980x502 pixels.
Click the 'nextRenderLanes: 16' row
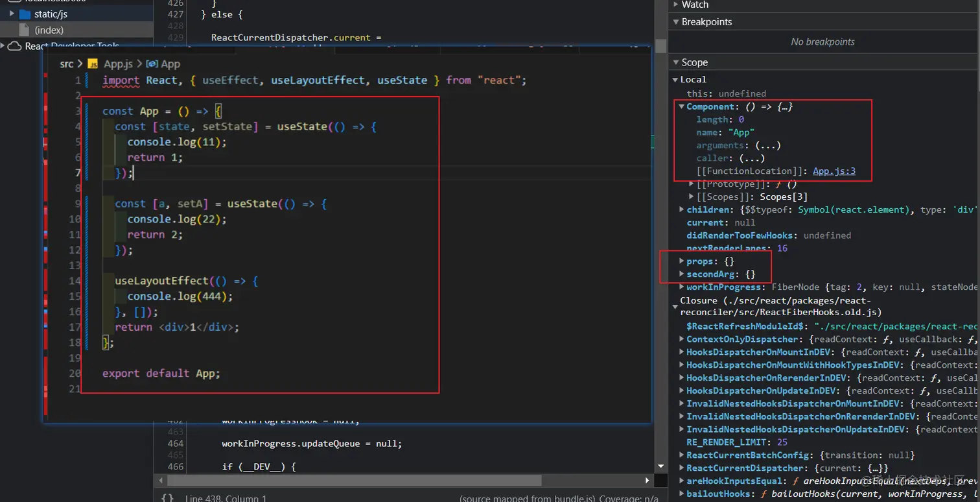[736, 248]
